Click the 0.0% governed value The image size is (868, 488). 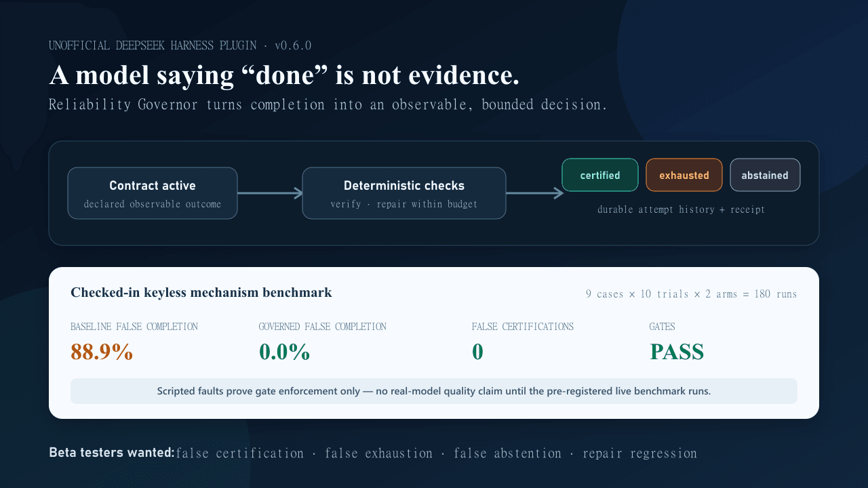[284, 352]
